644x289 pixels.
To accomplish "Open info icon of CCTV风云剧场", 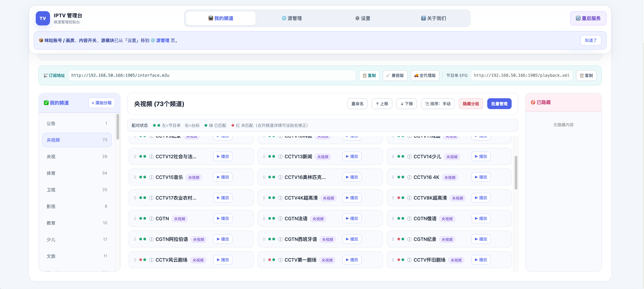I will (151, 260).
